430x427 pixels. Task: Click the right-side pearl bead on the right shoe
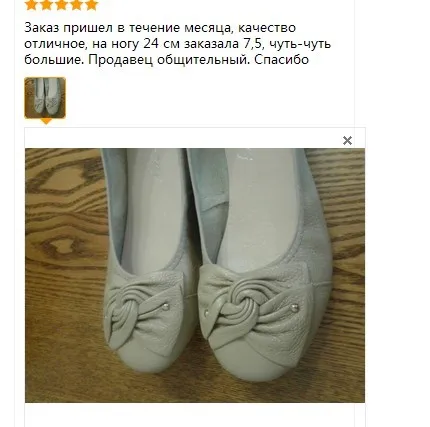pyautogui.click(x=294, y=308)
